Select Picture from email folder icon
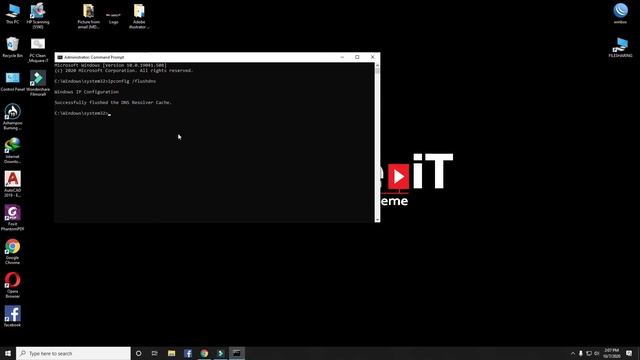The width and height of the screenshot is (640, 360). coord(89,16)
